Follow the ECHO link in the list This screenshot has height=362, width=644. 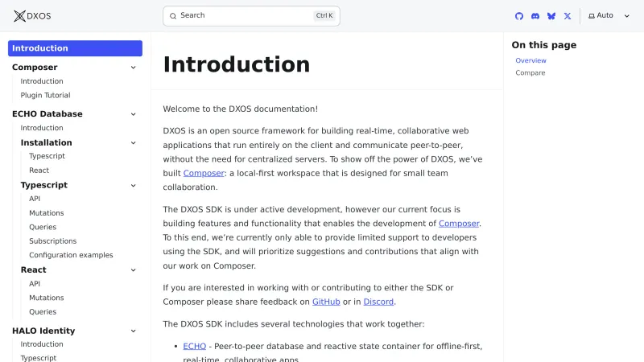coord(194,346)
